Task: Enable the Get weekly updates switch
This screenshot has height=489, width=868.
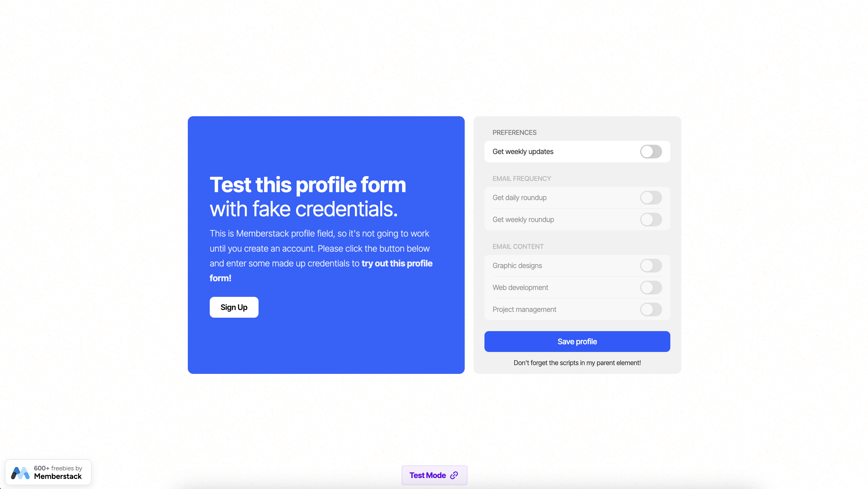Action: pyautogui.click(x=651, y=152)
